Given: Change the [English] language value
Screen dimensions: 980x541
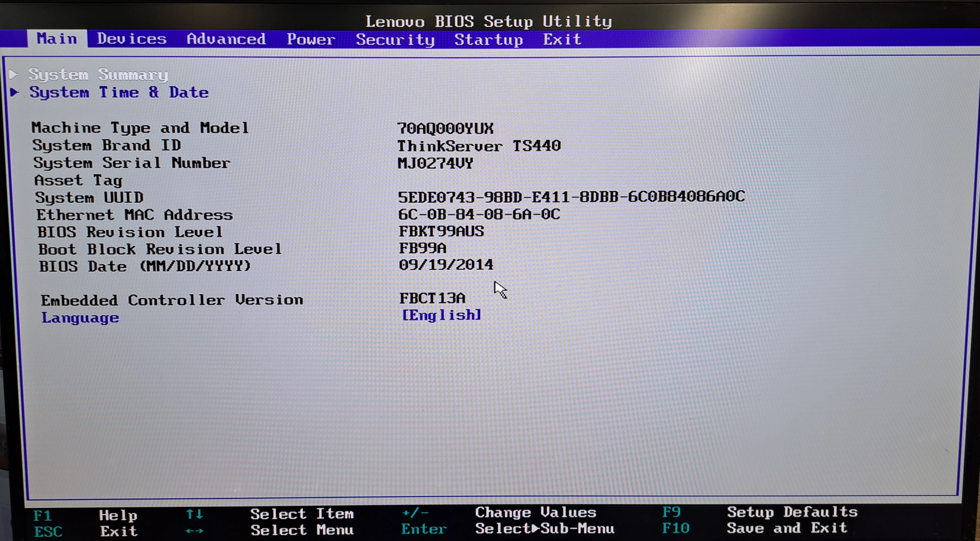Looking at the screenshot, I should (442, 315).
